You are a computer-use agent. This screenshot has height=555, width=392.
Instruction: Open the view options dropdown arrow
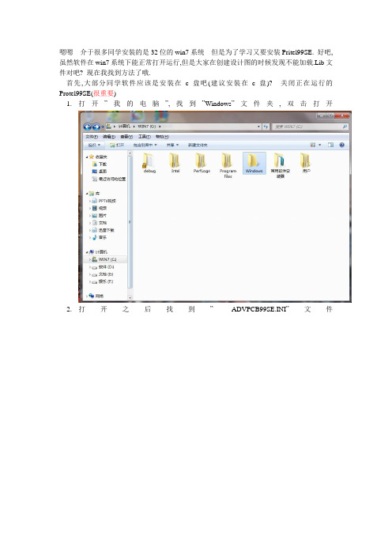tap(320, 145)
